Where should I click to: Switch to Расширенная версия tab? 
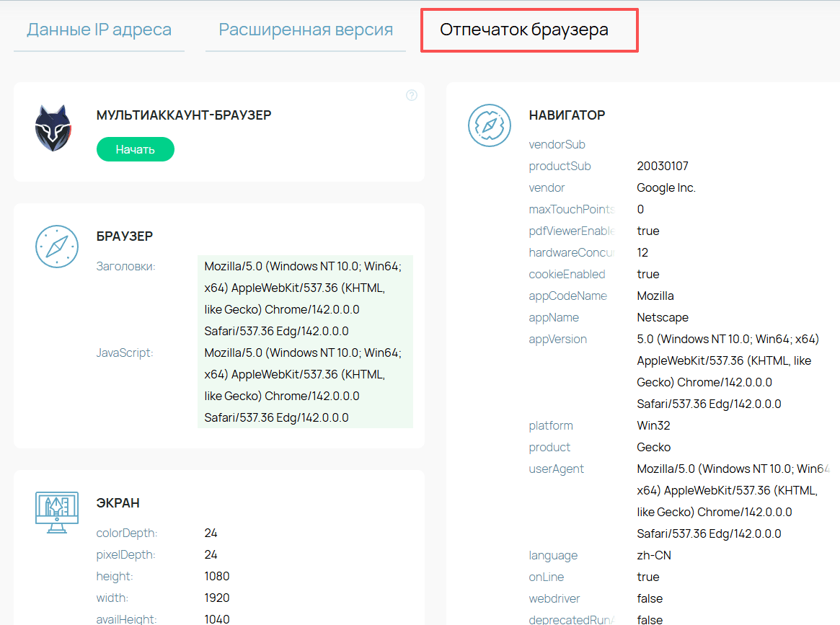(x=306, y=30)
